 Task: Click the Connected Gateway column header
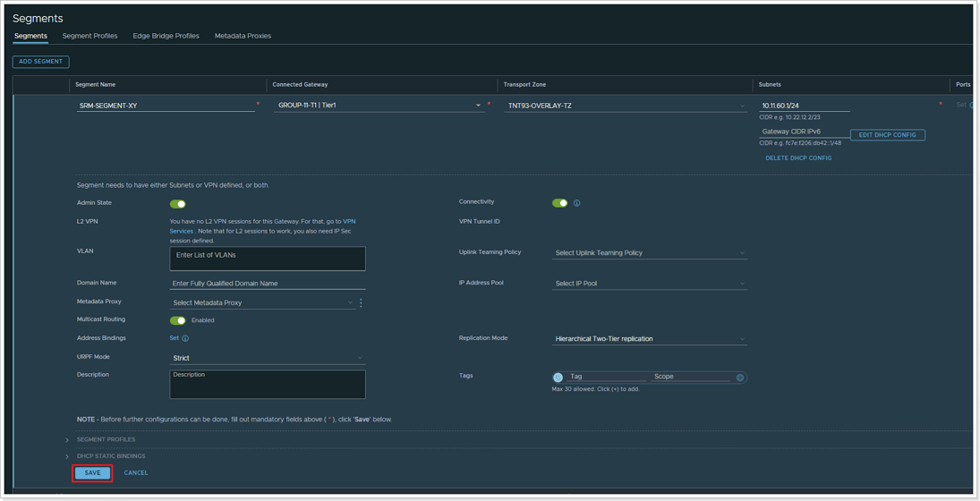[300, 85]
